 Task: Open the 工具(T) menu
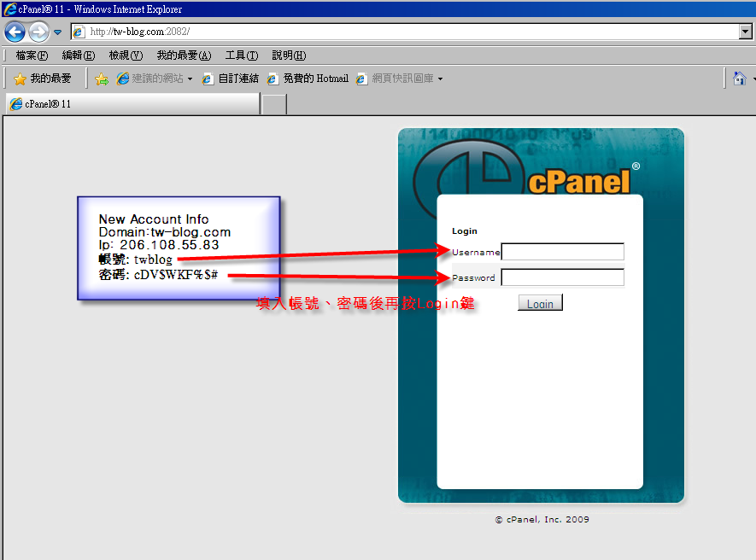coord(242,55)
